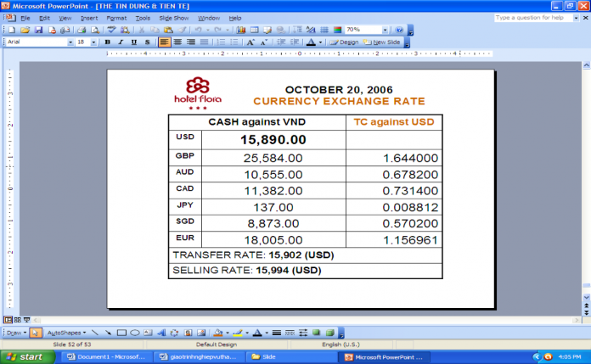Toggle Bold formatting

coord(107,42)
